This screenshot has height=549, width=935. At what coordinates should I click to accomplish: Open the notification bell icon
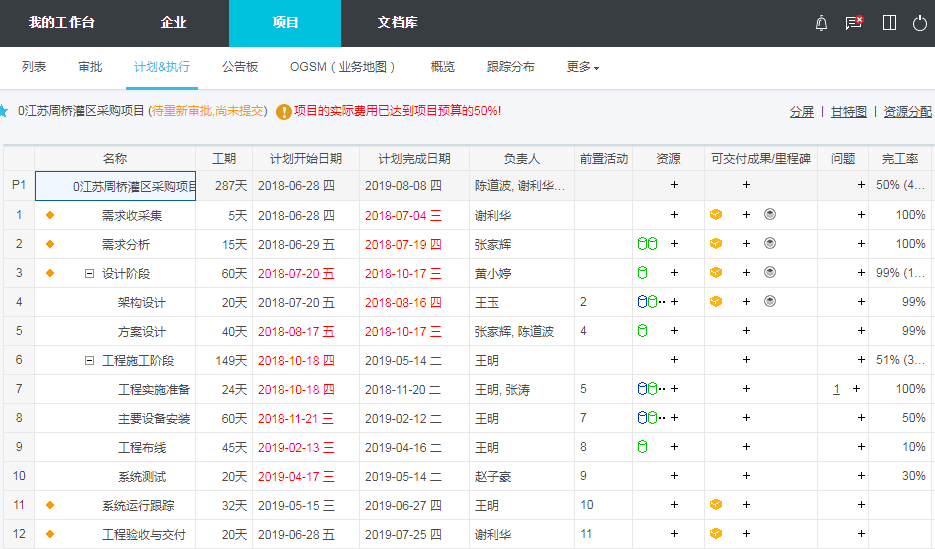coord(822,23)
